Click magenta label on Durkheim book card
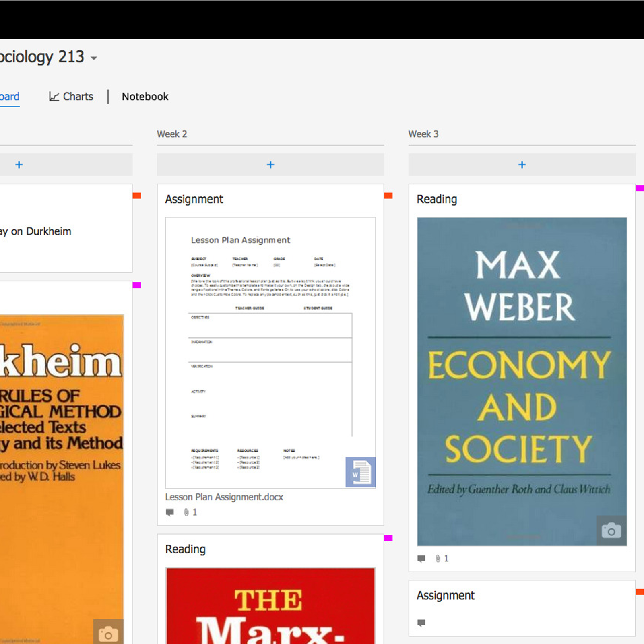This screenshot has width=644, height=644. (x=137, y=285)
